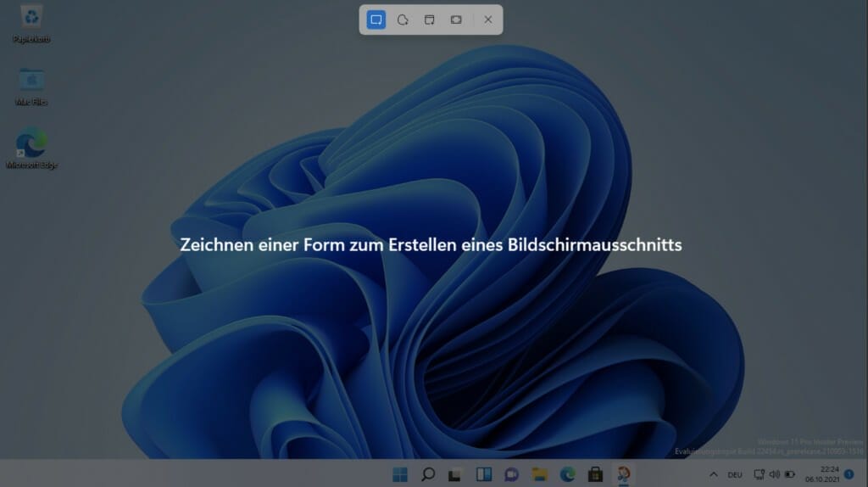Screen dimensions: 868x487
Task: Open the volume tray icon
Action: [775, 474]
